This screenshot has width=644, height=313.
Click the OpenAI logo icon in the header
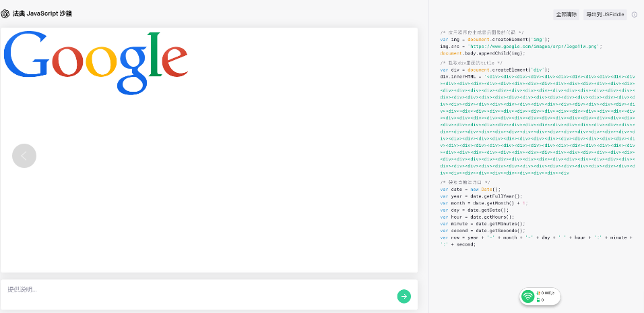click(5, 13)
